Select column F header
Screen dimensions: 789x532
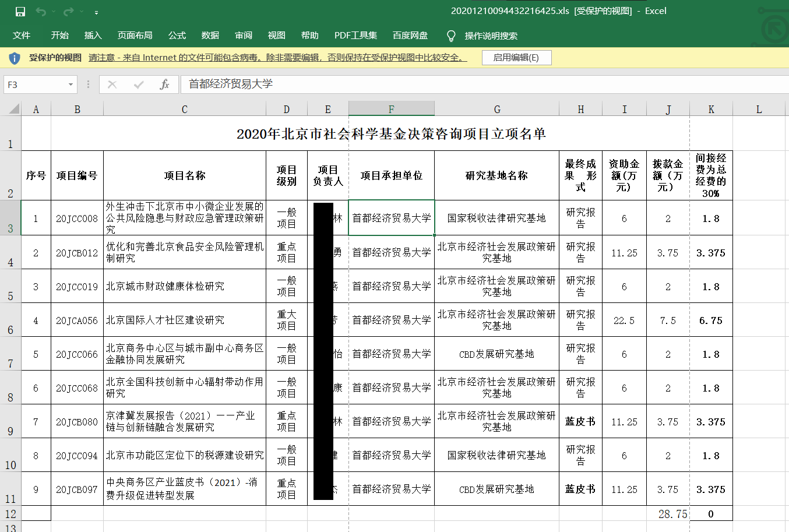click(x=392, y=109)
